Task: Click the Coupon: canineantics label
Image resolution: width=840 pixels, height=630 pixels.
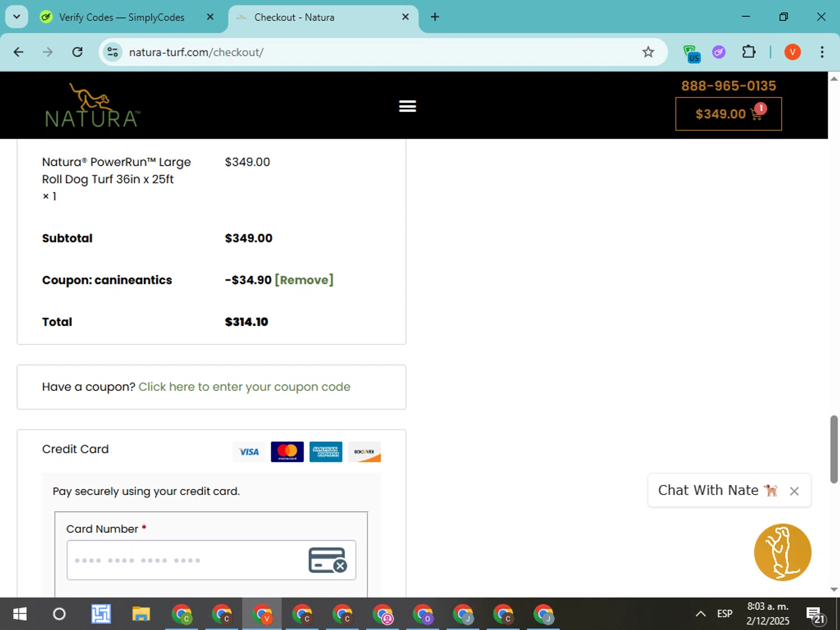Action: 107,280
